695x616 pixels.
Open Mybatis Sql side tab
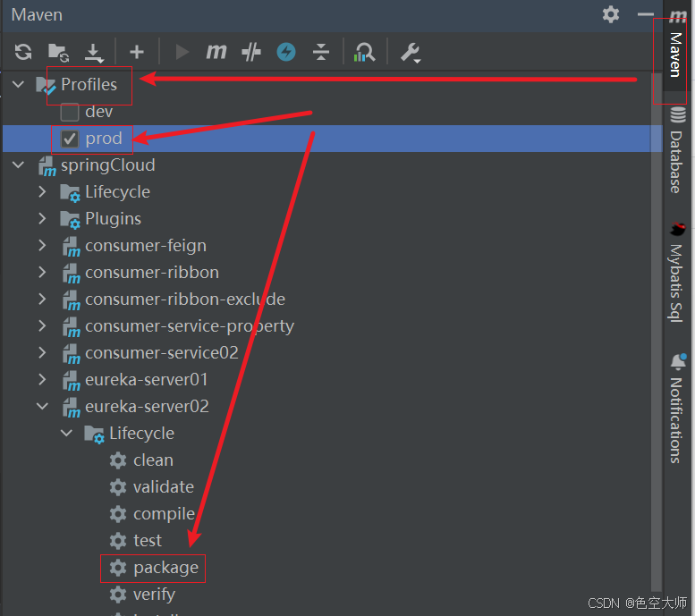(677, 273)
